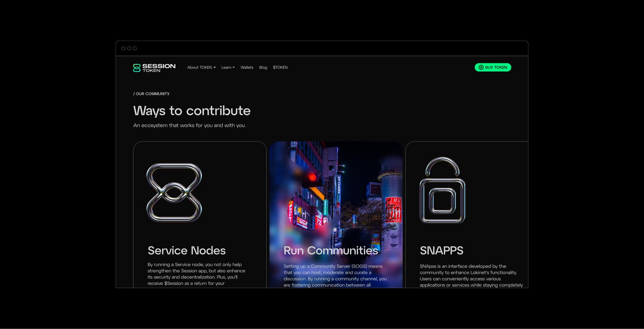Viewport: 644px width, 329px height.
Task: Click the Ways to contribute heading
Action: point(192,111)
